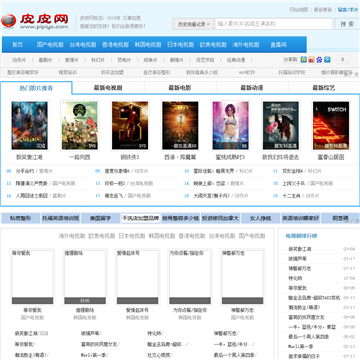Switch to the 最新动漫 tab
Screen dimensions: 360x360
[252, 88]
